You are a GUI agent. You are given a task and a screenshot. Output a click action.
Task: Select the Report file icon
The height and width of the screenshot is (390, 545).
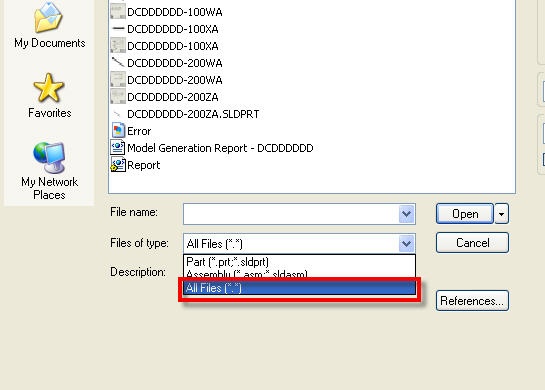[117, 165]
